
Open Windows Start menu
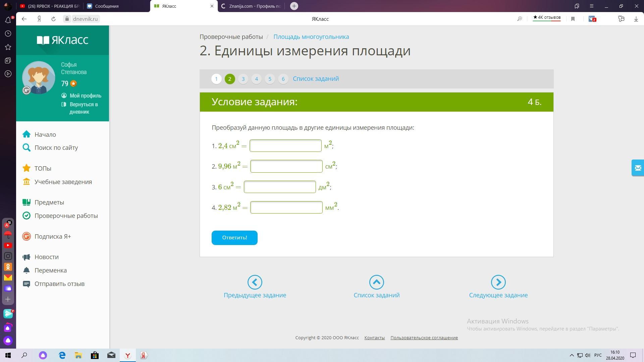click(x=8, y=355)
